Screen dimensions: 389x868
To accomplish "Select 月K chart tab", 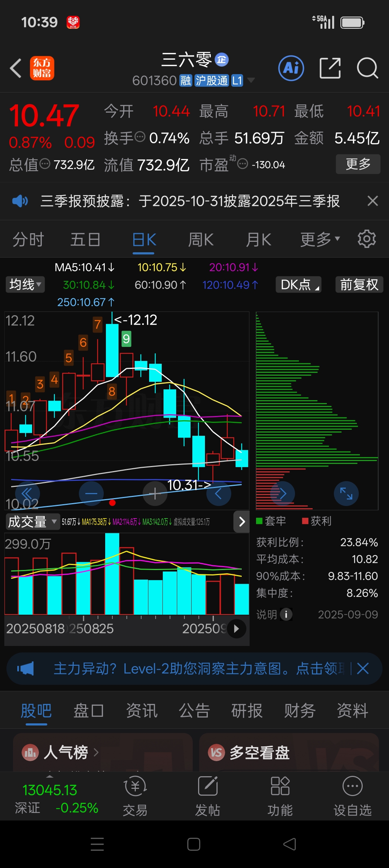I will point(259,239).
